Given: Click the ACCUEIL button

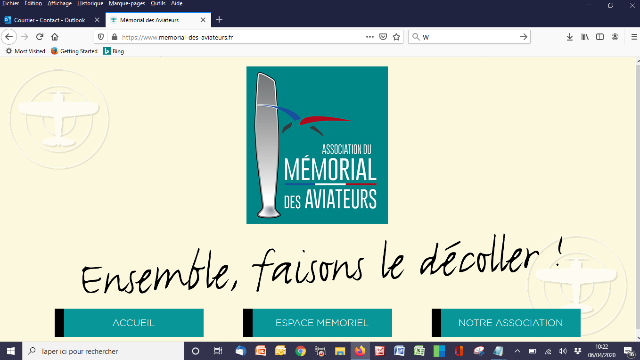Looking at the screenshot, I should click(x=129, y=323).
